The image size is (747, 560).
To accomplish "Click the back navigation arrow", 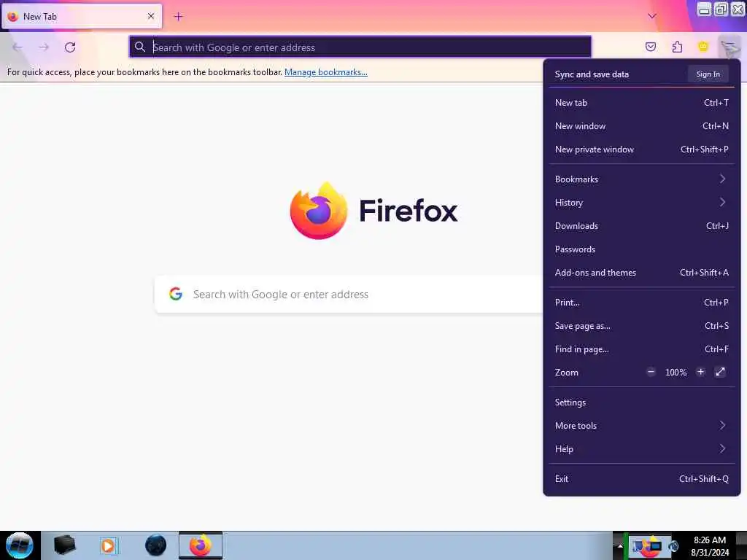I will 18,47.
